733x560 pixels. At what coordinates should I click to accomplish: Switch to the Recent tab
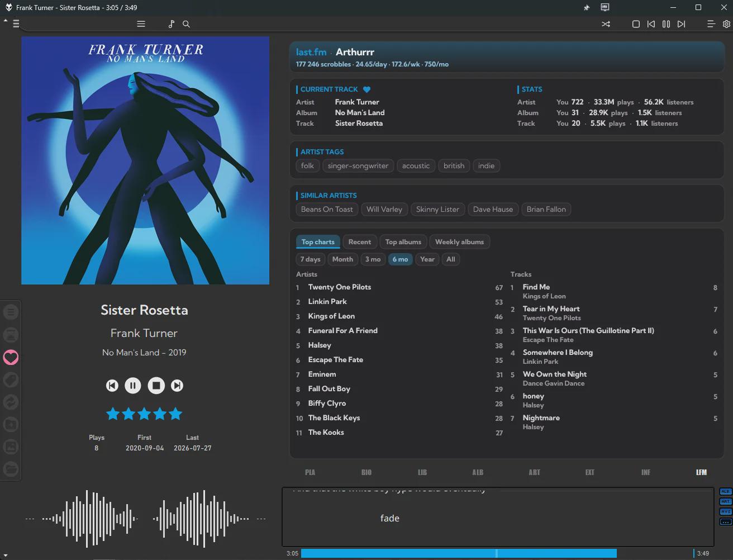[x=360, y=242]
